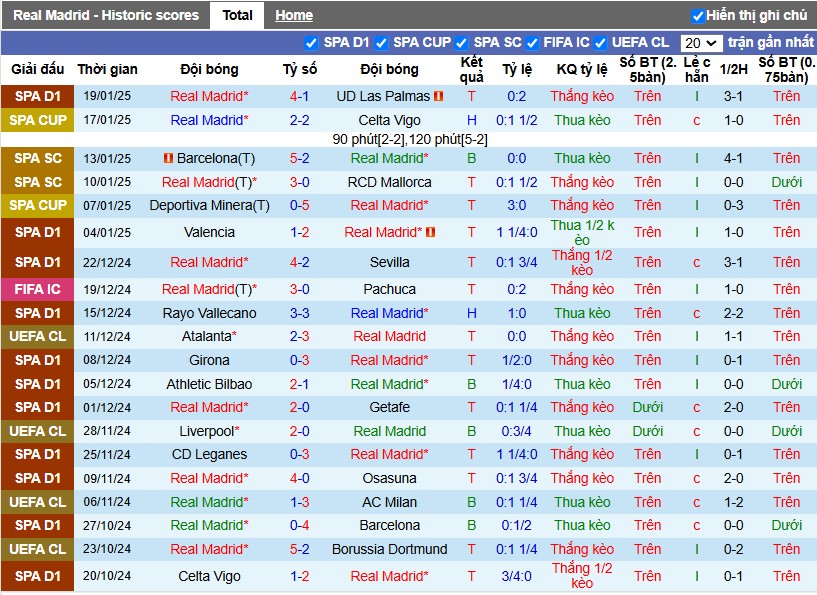This screenshot has width=817, height=595.
Task: Open Valencia team link
Action: (x=209, y=232)
